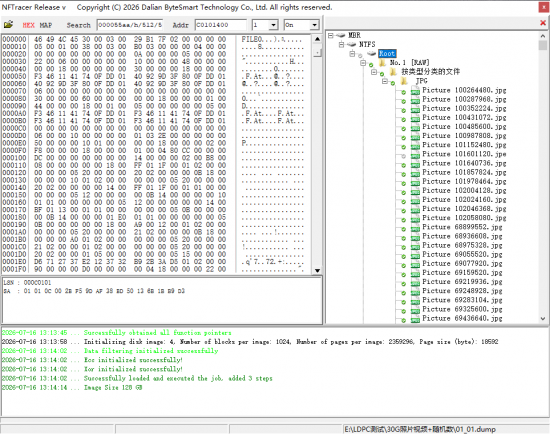Collapse the MBR tree node

[x=330, y=35]
